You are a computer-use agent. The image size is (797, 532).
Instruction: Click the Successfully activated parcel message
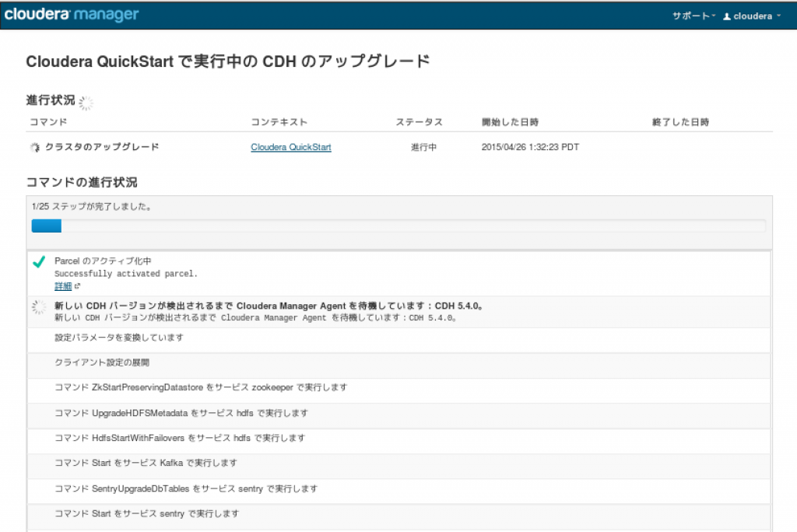(126, 273)
